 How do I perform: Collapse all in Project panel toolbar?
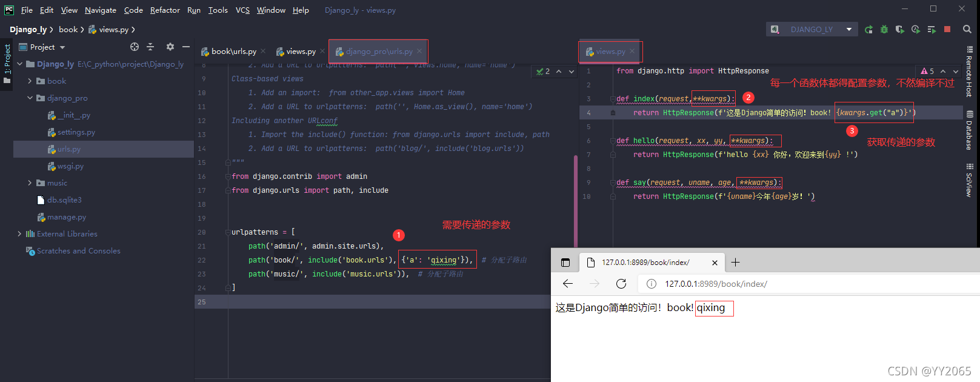point(150,47)
